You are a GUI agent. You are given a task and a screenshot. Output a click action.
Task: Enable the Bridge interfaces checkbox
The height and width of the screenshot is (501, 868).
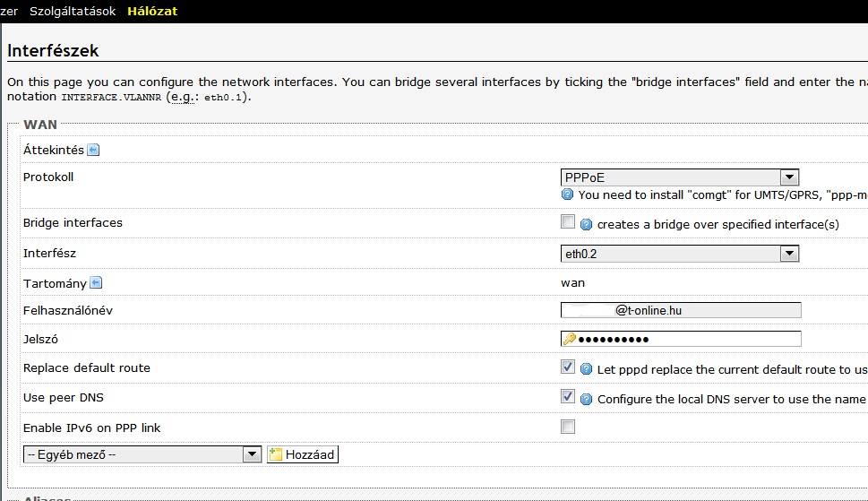pyautogui.click(x=567, y=222)
